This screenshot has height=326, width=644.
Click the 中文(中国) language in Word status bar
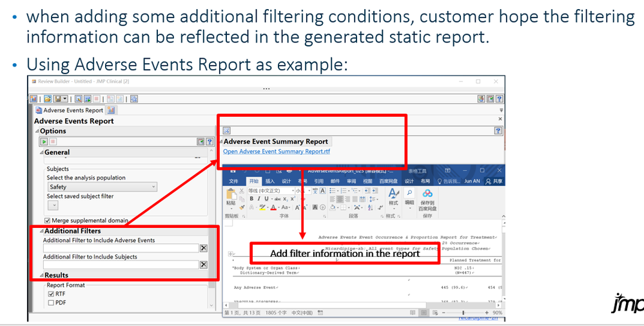[x=302, y=313]
